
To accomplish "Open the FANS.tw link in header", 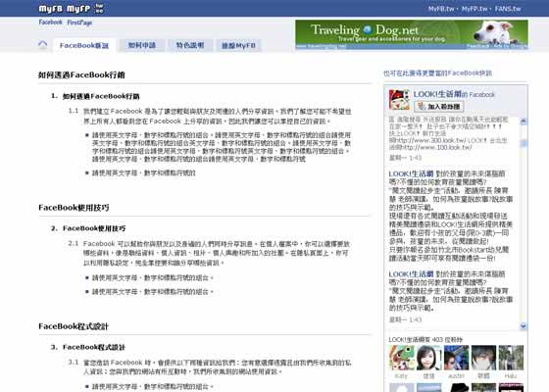I will [508, 9].
